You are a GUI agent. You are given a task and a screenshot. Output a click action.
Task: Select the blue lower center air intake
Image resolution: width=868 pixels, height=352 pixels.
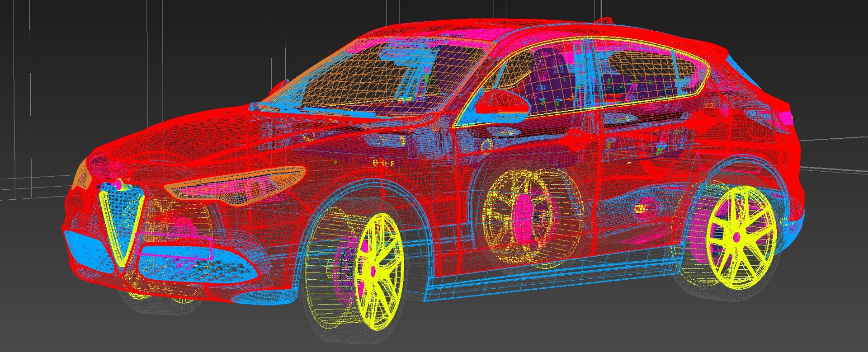(198, 264)
